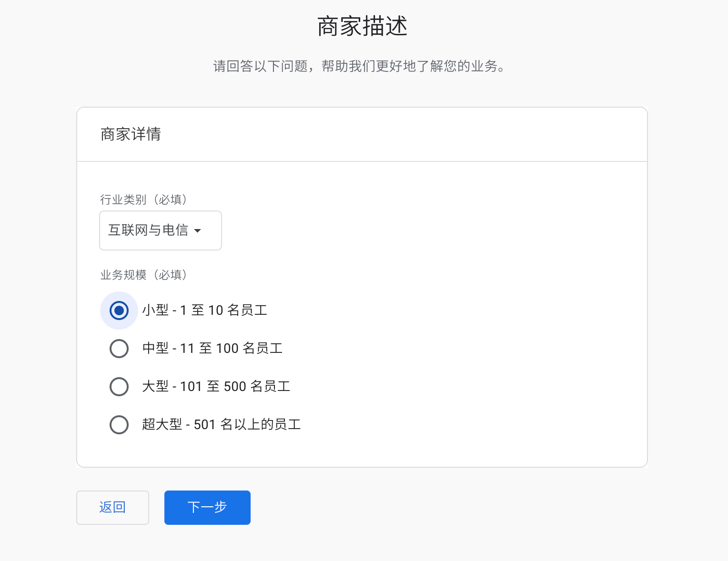Viewport: 728px width, 561px height.
Task: Select the 中型 radio button circle
Action: tap(119, 349)
